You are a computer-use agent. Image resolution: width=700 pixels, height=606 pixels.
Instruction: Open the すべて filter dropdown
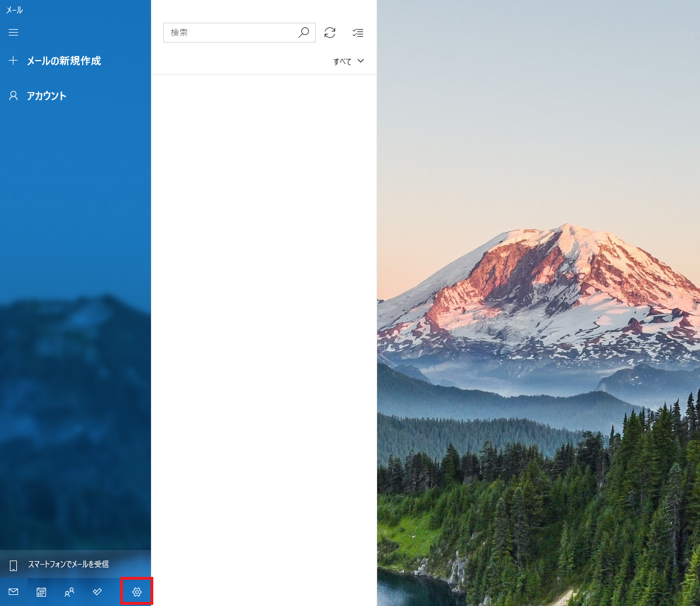(349, 61)
